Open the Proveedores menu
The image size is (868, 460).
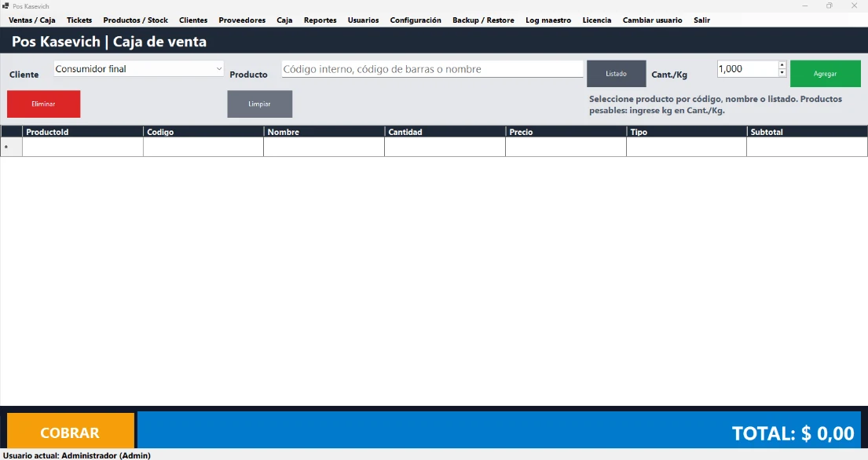[x=242, y=20]
